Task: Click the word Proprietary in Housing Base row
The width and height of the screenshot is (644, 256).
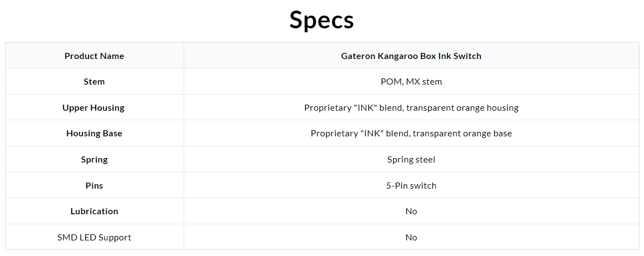Action: (x=332, y=134)
